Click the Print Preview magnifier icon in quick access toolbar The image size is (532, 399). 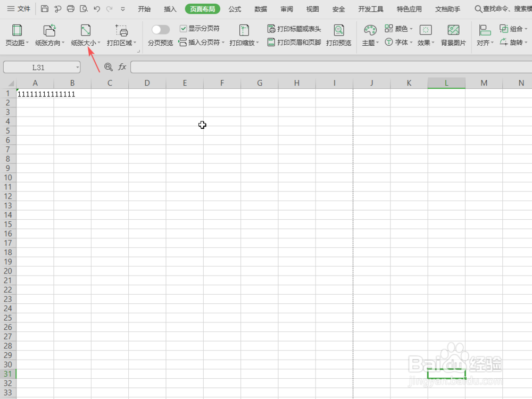tap(84, 9)
